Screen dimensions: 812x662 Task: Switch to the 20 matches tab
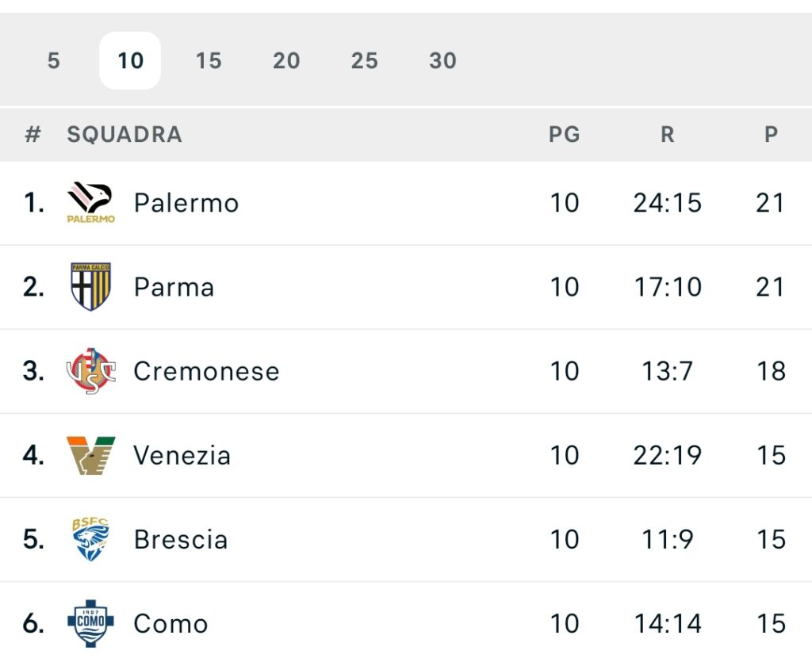286,60
